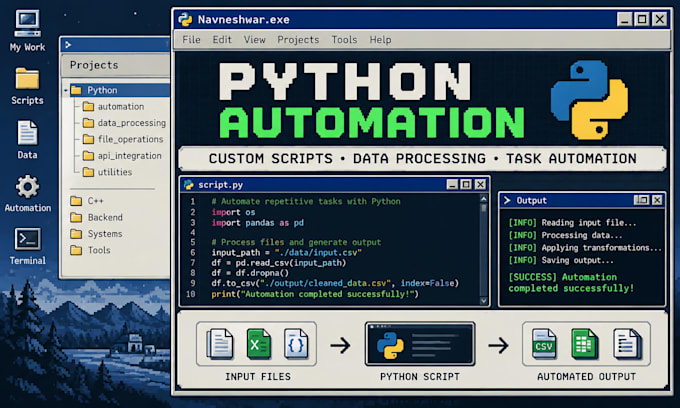Close the Navneshwar.exe window
The width and height of the screenshot is (680, 408).
tap(660, 20)
